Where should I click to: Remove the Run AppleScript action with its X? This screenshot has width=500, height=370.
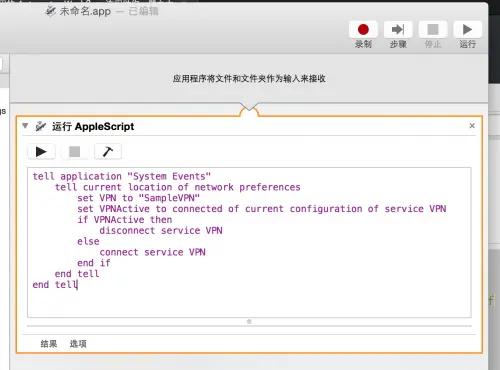click(472, 126)
